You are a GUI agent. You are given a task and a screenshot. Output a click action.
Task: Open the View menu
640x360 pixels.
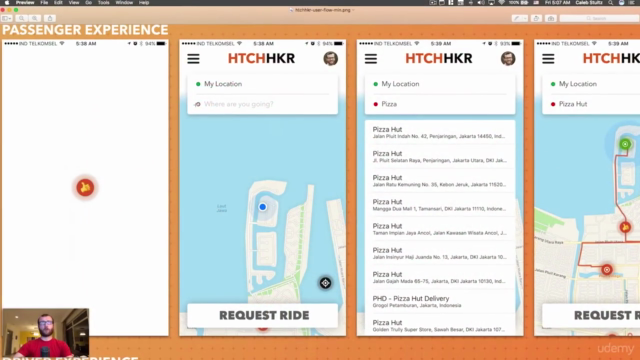coord(74,2)
